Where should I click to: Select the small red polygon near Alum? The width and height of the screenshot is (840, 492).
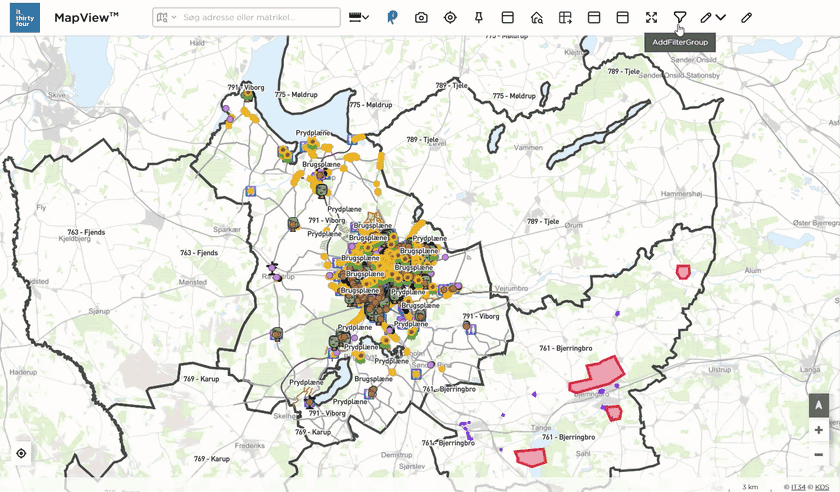[682, 272]
